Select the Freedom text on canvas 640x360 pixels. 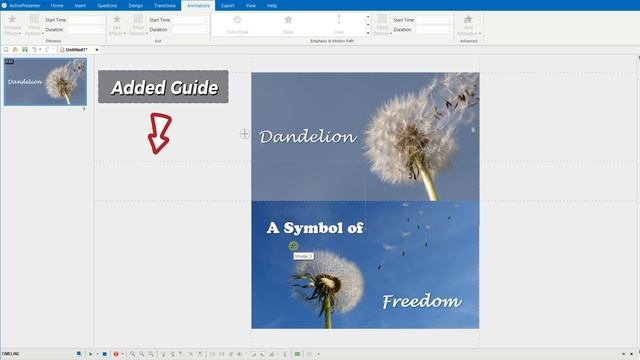tap(422, 301)
